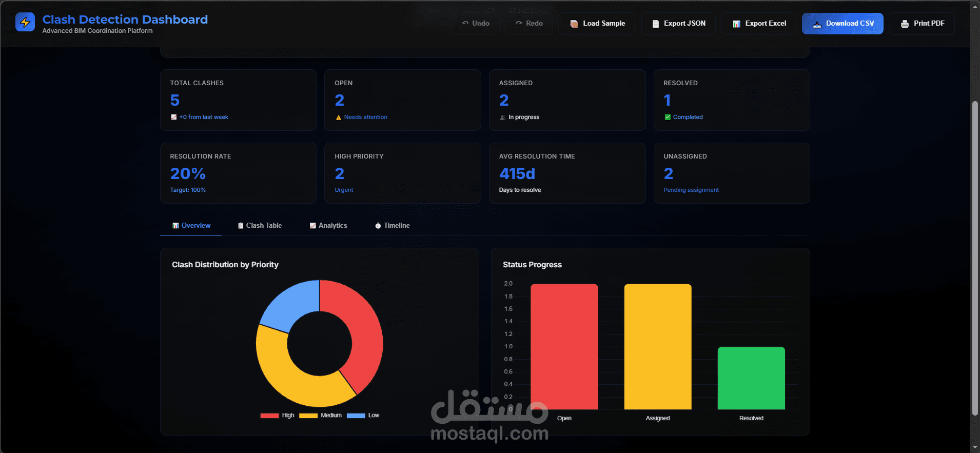Screen dimensions: 980x453
Task: Click the Export JSON button
Action: (678, 24)
